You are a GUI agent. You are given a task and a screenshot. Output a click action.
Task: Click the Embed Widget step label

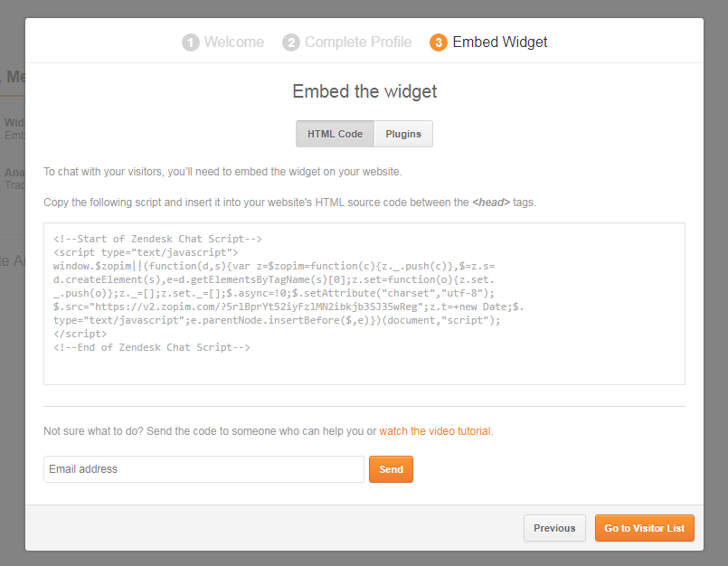[499, 42]
